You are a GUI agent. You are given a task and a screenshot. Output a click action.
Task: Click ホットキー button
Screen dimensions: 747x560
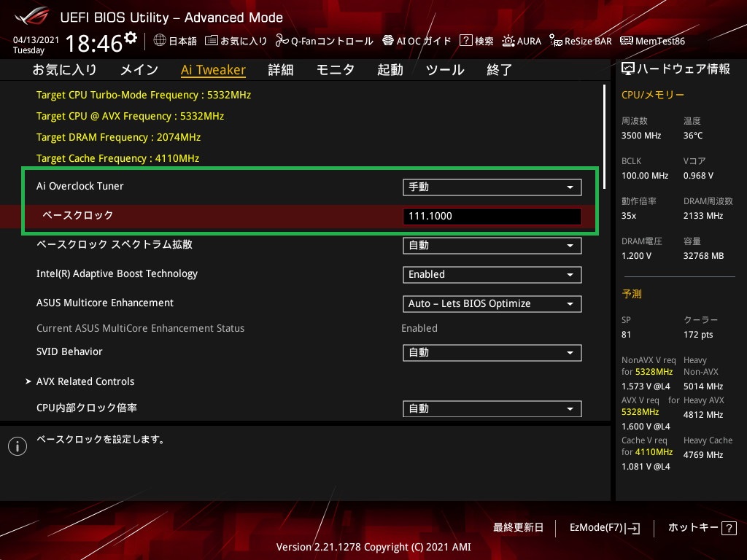click(703, 528)
